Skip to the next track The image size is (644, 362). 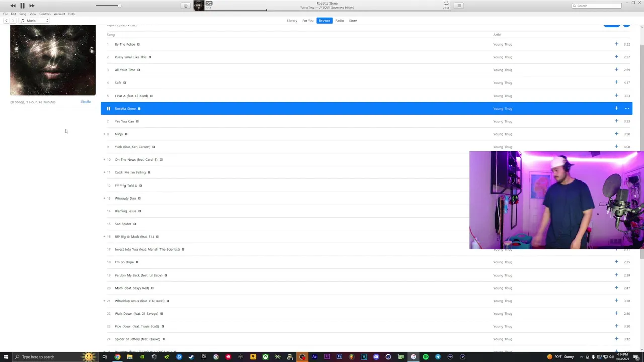32,6
